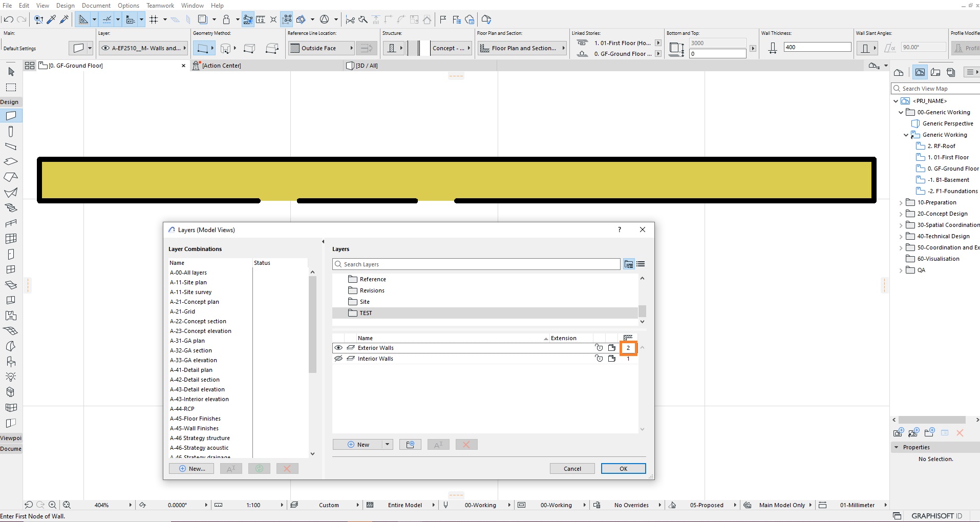The image size is (980, 522).
Task: Click the measure ruler icon in the toolbar
Action: click(261, 19)
